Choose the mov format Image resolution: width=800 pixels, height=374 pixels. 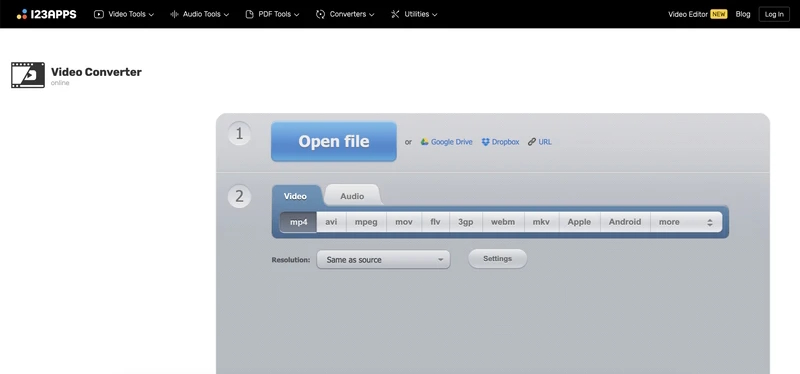click(x=404, y=222)
